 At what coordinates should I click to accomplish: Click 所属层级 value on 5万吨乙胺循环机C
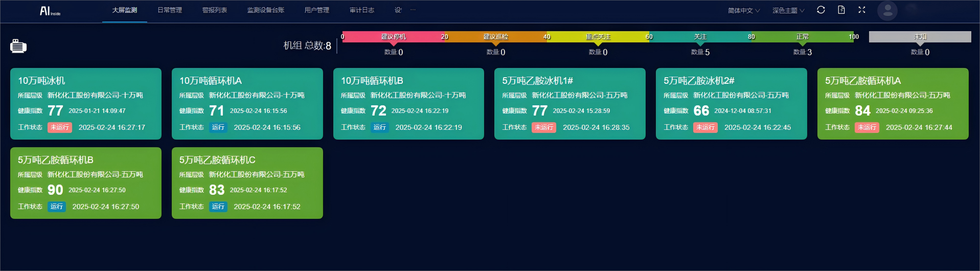coord(257,174)
